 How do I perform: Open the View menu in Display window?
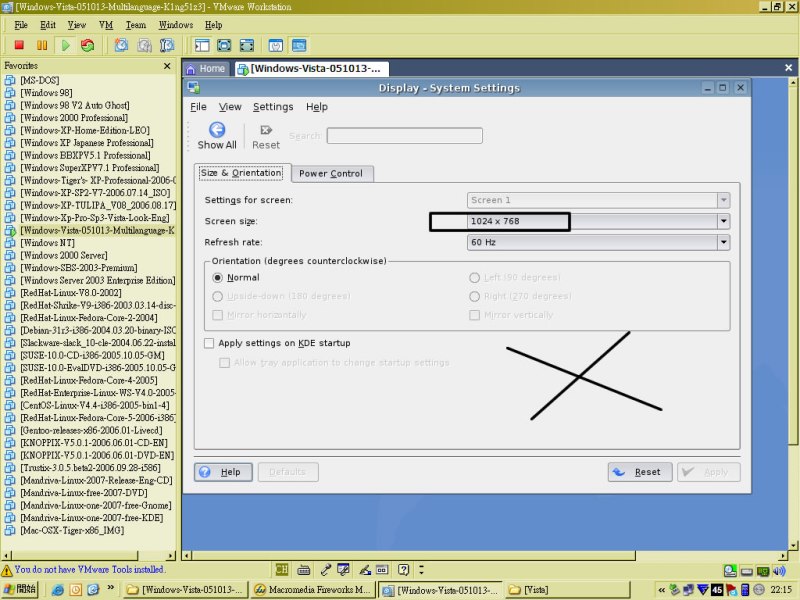230,107
